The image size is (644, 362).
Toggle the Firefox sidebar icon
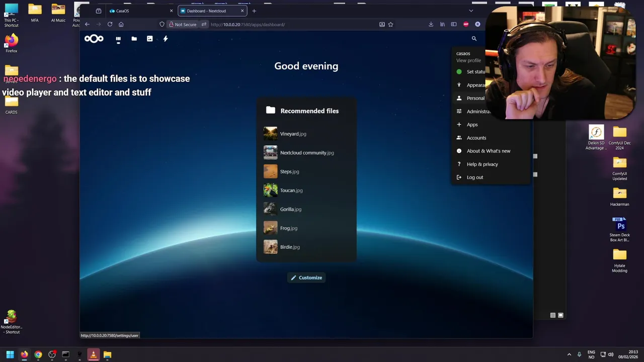tap(454, 24)
